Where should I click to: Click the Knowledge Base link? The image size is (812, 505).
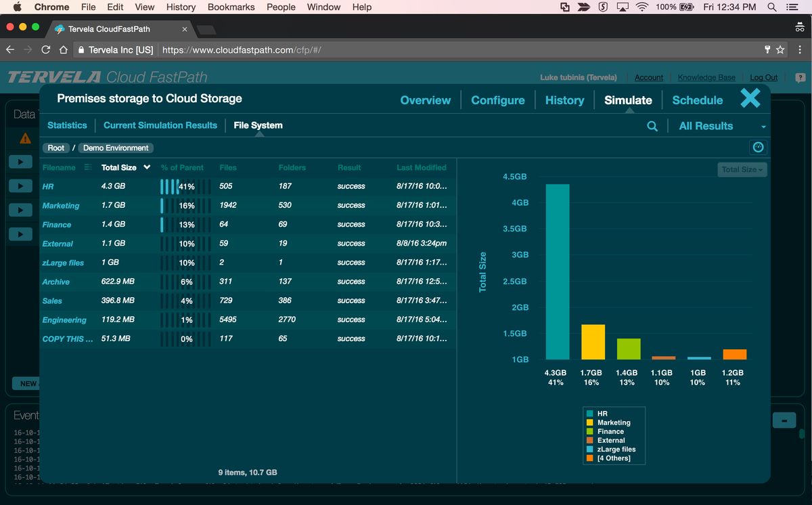point(706,77)
